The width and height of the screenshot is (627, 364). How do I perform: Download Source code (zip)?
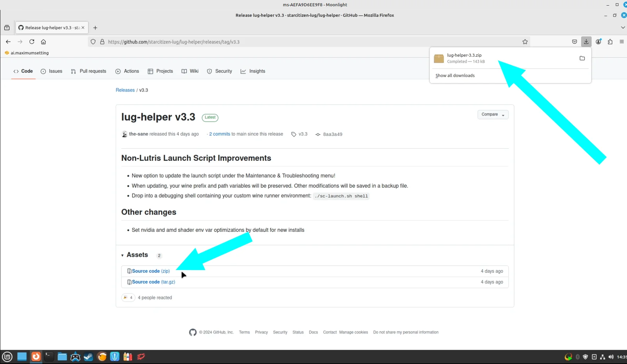pyautogui.click(x=151, y=271)
